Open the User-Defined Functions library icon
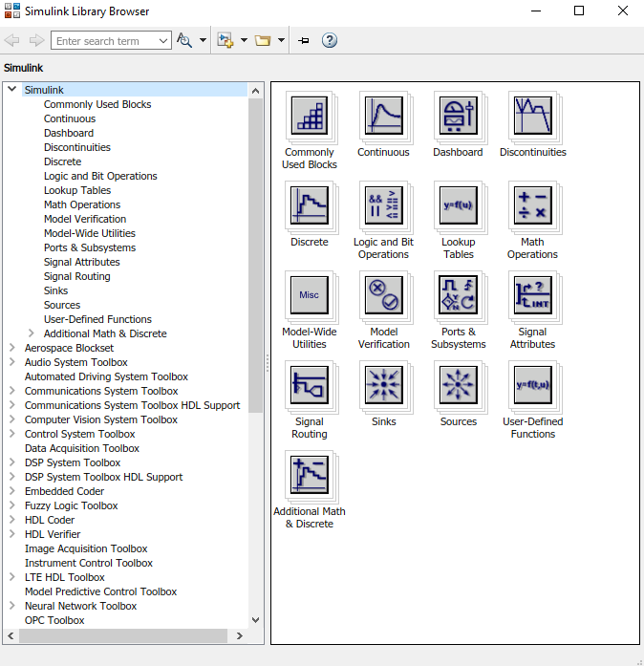 (x=533, y=385)
